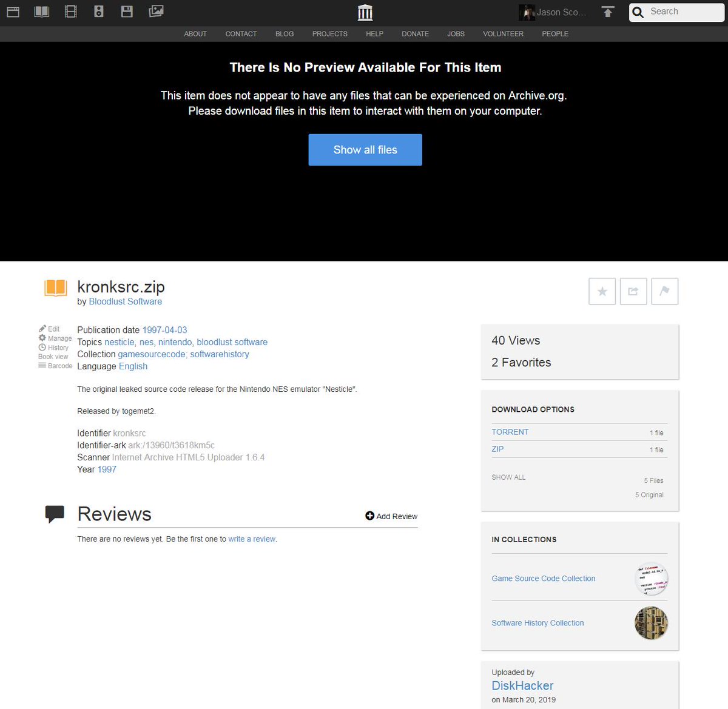Open the nintendo topic link
The height and width of the screenshot is (709, 728).
(x=175, y=342)
